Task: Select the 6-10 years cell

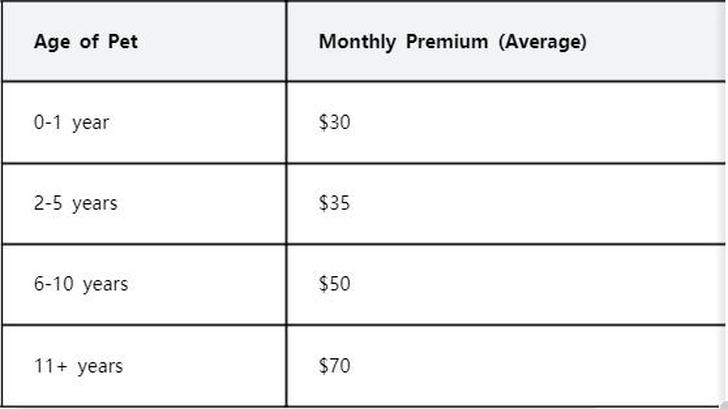Action: click(x=144, y=285)
